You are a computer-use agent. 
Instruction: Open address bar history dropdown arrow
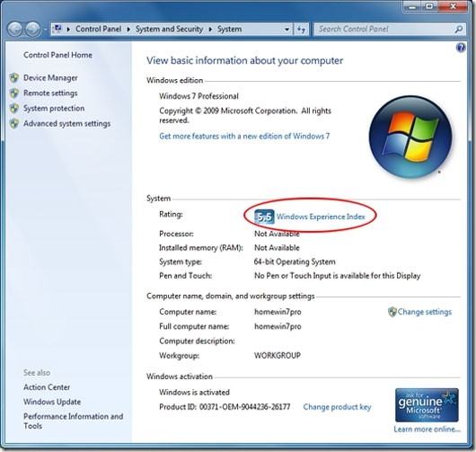[x=286, y=30]
